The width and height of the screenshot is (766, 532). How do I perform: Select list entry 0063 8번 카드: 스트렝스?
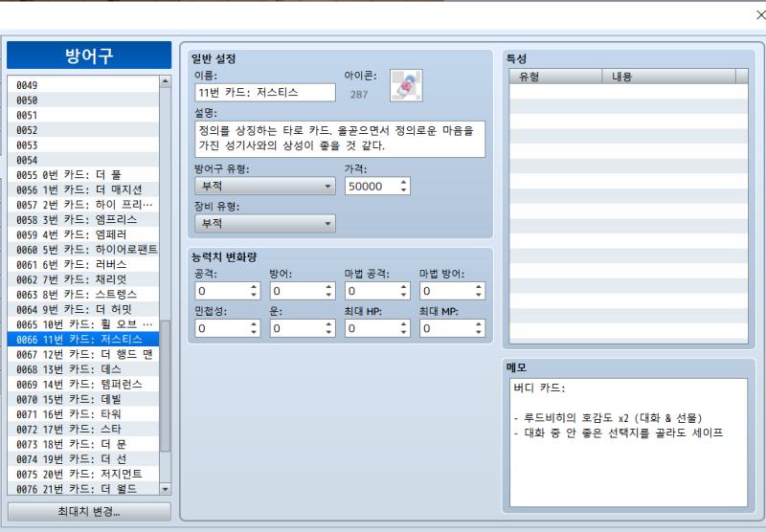(83, 295)
